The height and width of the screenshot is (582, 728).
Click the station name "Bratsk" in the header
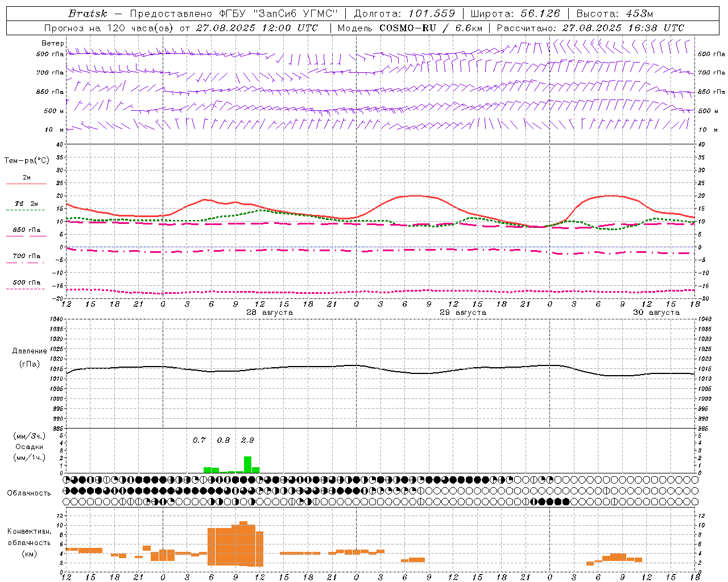(88, 14)
